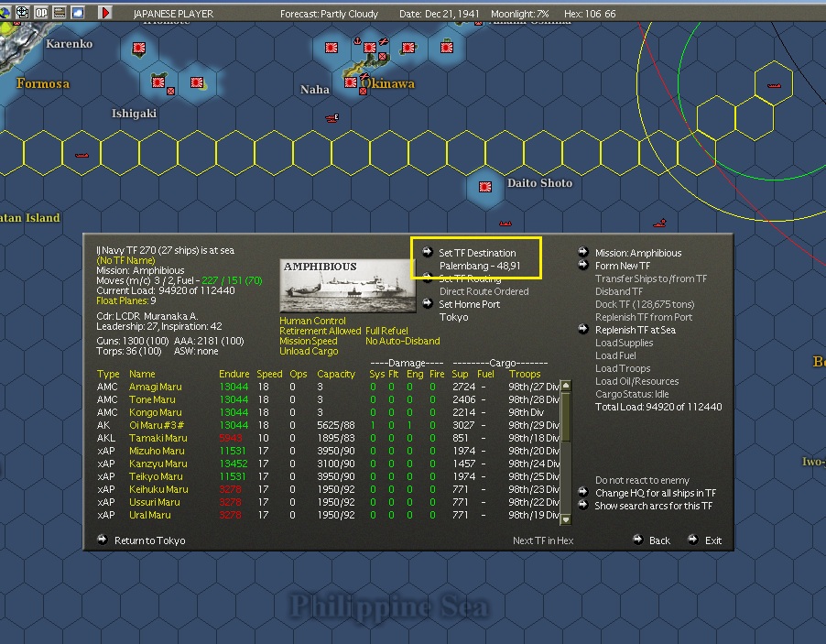
Task: Toggle the Full Refuel setting
Action: click(386, 331)
